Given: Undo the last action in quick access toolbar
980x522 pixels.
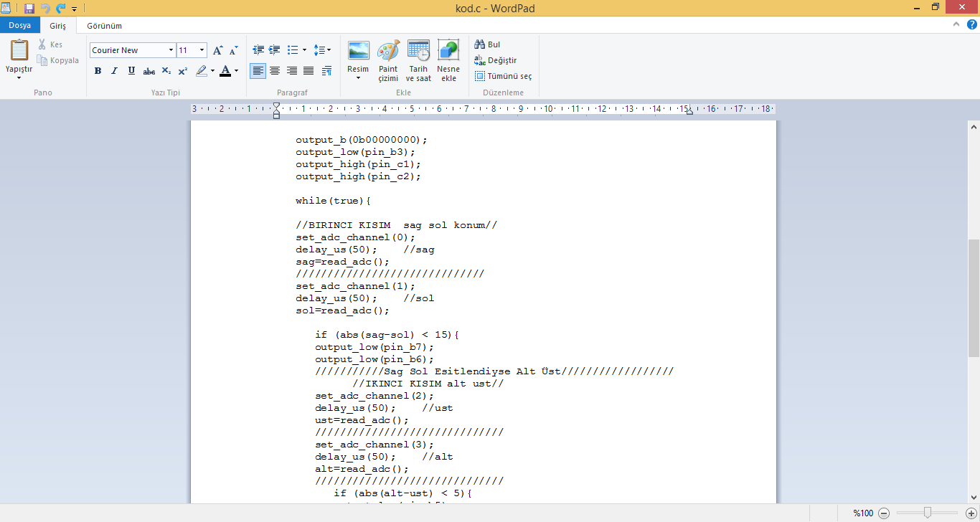Looking at the screenshot, I should tap(45, 9).
